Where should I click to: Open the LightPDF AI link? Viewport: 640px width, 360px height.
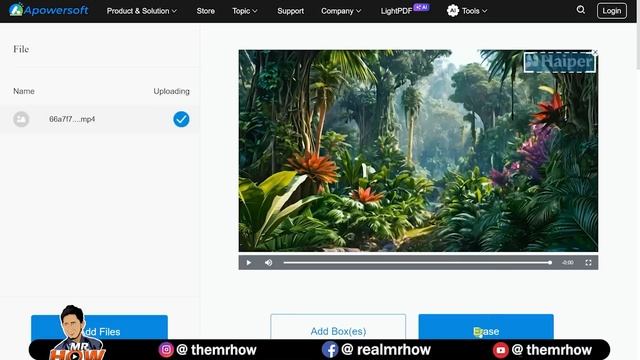[x=404, y=10]
